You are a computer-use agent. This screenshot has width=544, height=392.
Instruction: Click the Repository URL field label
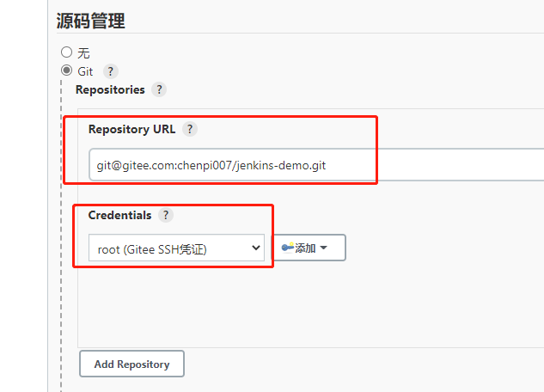[131, 130]
